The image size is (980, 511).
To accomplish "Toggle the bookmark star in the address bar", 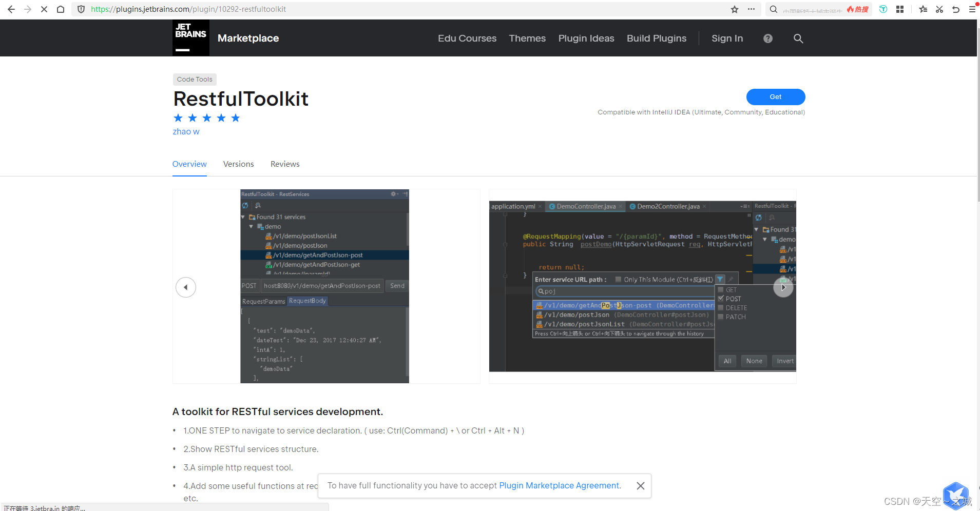I will [734, 9].
